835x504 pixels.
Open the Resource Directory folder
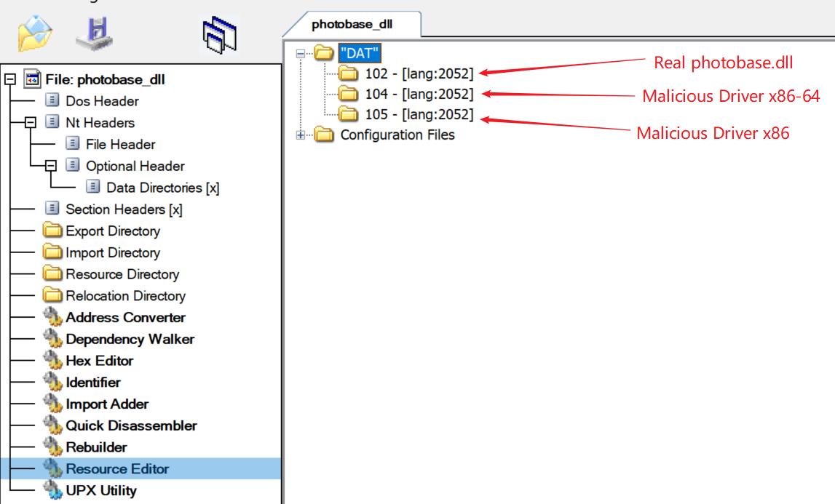122,274
